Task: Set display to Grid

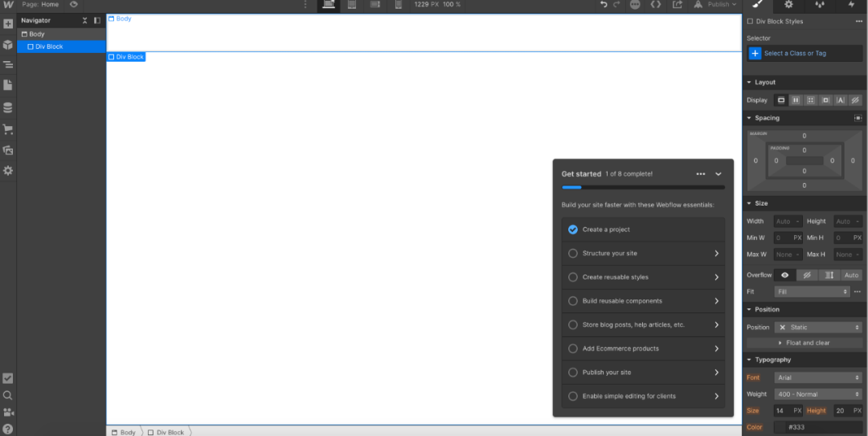Action: [x=811, y=100]
